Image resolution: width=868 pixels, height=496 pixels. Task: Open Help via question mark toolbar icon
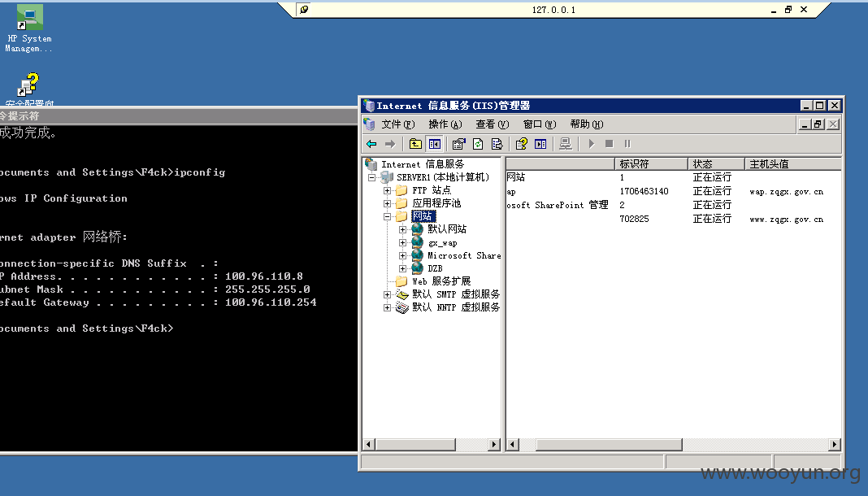tap(522, 144)
